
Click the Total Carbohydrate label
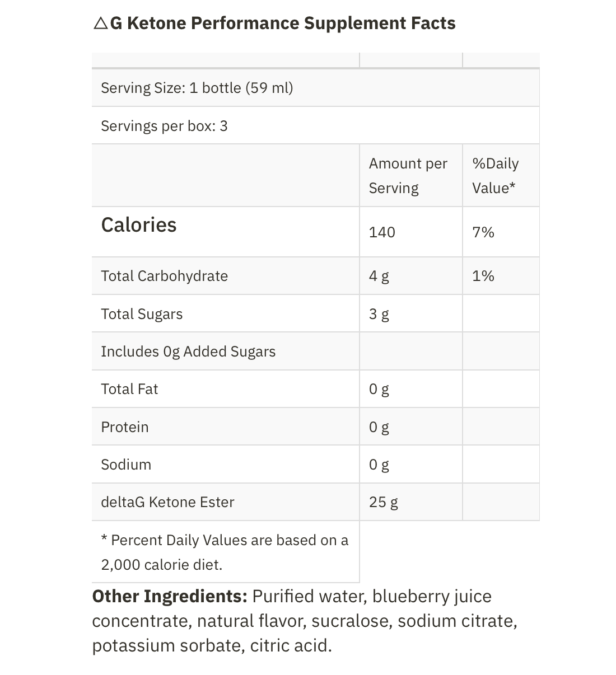[164, 276]
